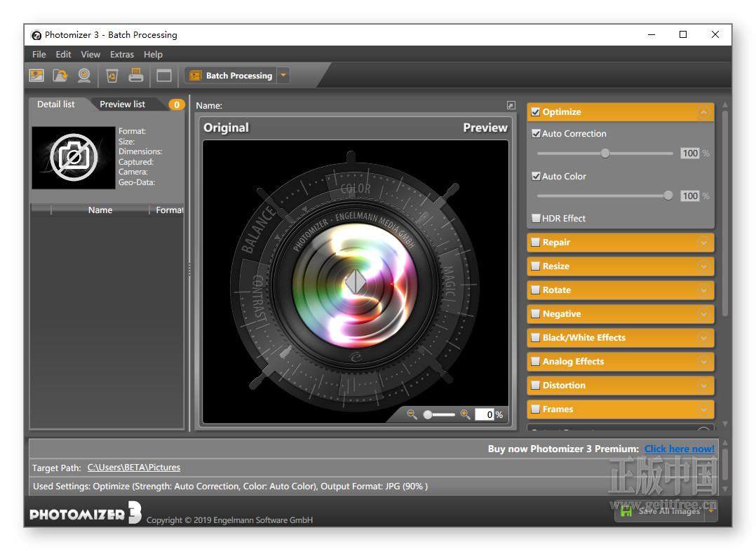Click the Photomizer app icon in title bar

tap(36, 35)
